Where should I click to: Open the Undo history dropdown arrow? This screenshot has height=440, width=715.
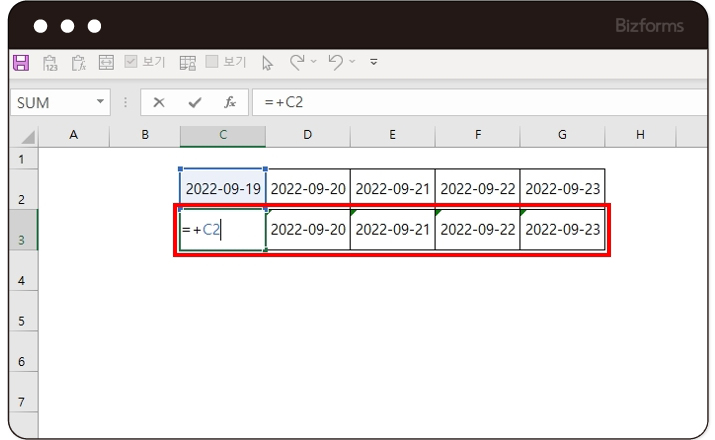tap(353, 62)
